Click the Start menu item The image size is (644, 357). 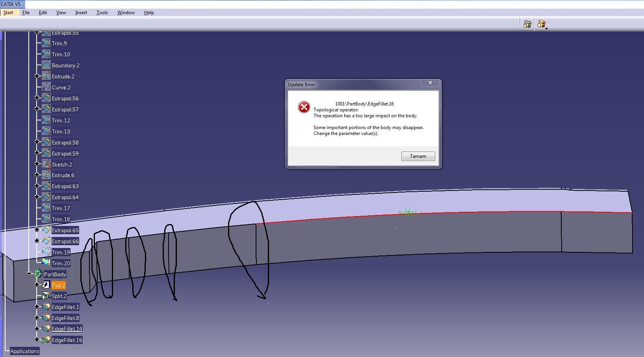click(9, 12)
